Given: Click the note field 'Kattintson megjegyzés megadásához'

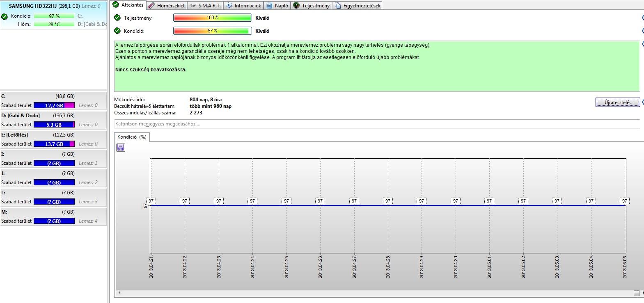Looking at the screenshot, I should tap(377, 124).
